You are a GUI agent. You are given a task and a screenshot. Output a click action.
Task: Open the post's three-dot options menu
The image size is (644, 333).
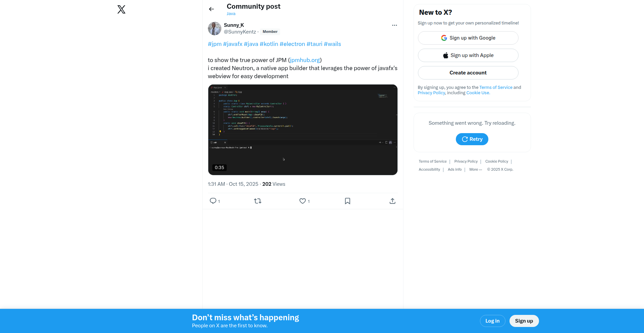click(x=394, y=25)
